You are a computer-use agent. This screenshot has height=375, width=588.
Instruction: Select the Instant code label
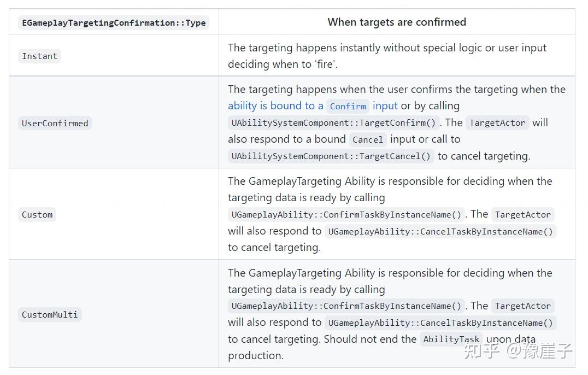click(39, 56)
